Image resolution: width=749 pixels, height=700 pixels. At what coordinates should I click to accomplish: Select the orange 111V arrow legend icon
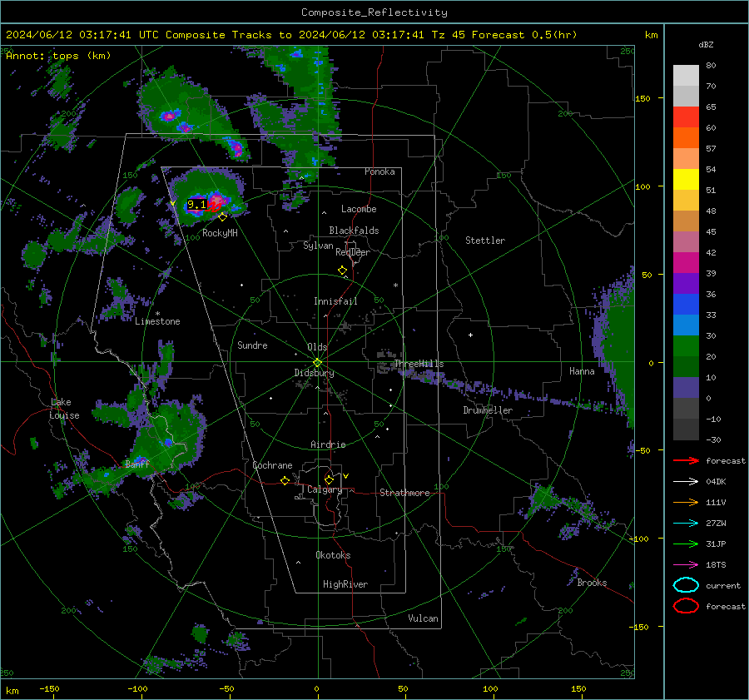pyautogui.click(x=686, y=502)
